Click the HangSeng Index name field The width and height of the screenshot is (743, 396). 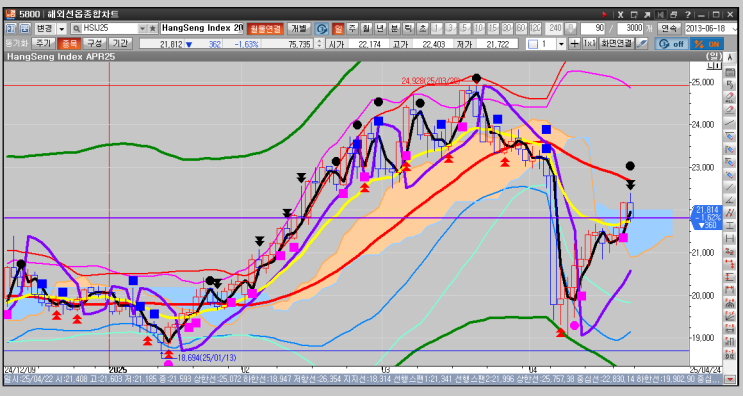point(202,29)
